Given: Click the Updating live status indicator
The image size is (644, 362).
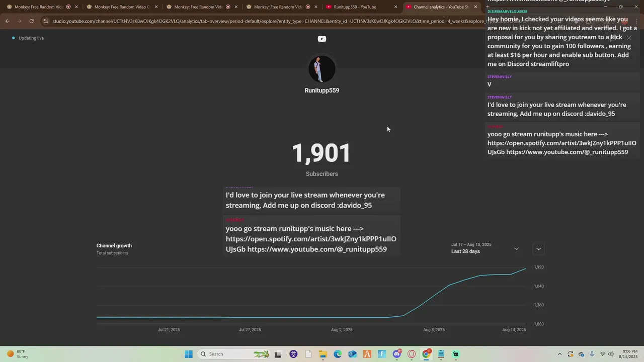Looking at the screenshot, I should [28, 38].
